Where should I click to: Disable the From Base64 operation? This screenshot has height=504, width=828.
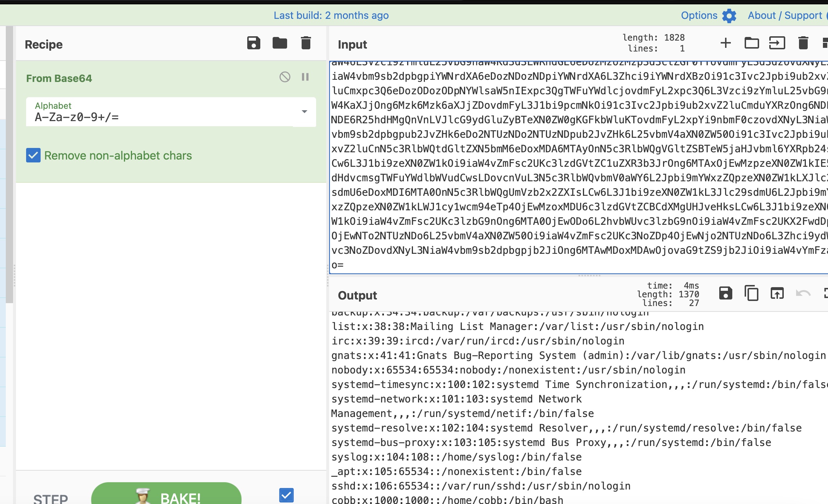click(285, 77)
